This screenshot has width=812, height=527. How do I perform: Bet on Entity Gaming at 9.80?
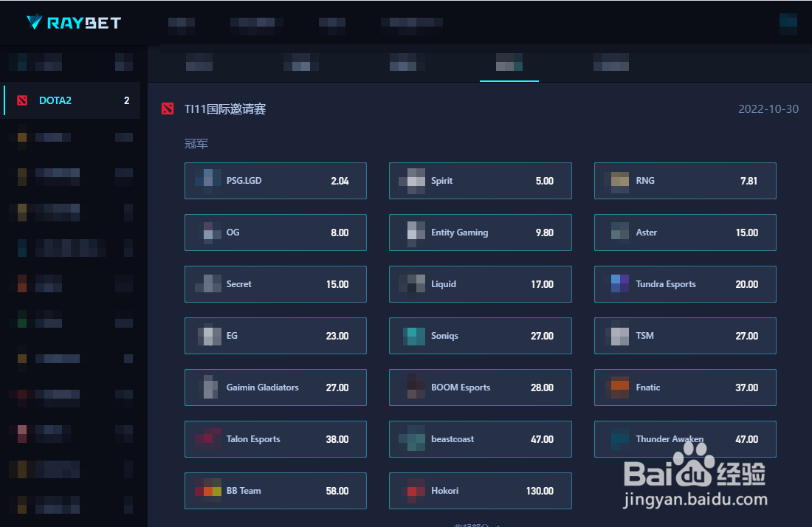tap(480, 232)
